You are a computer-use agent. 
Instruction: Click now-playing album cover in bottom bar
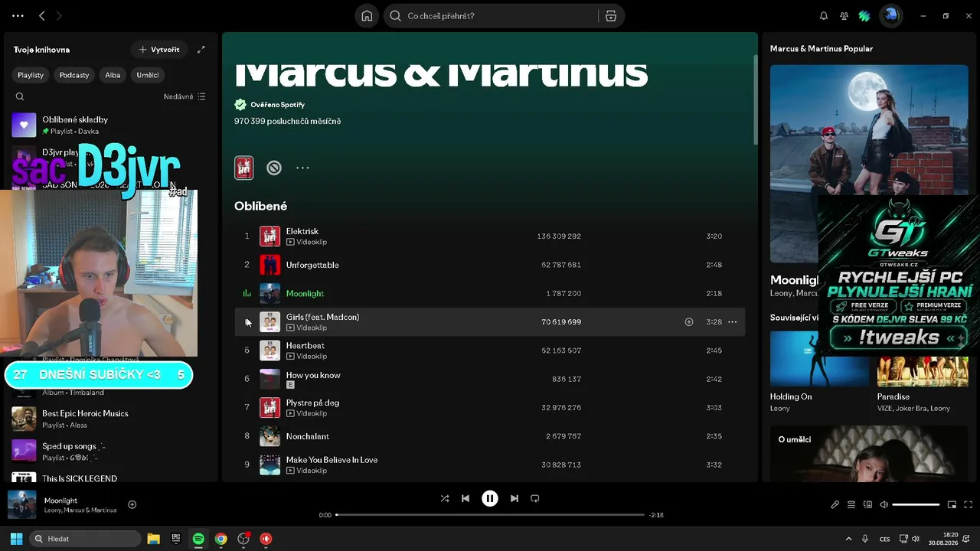click(x=22, y=505)
